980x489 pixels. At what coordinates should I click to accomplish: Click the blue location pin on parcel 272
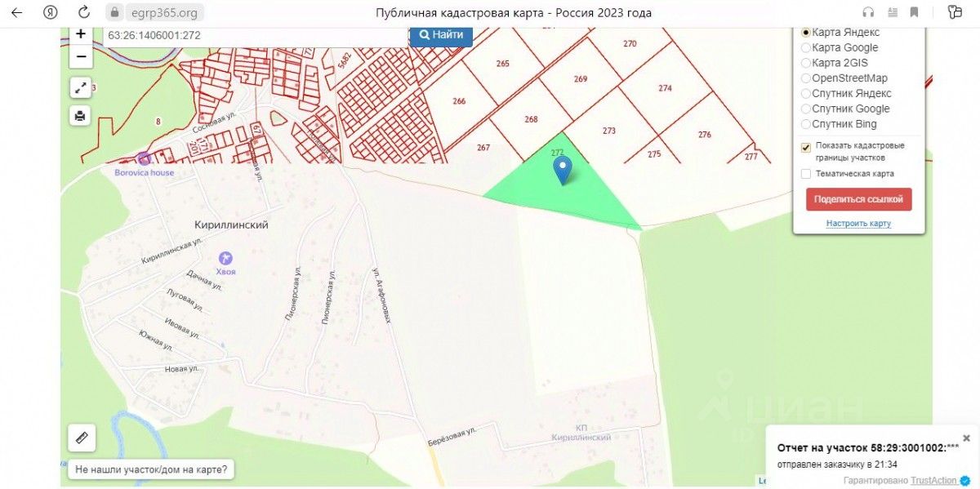(x=563, y=170)
